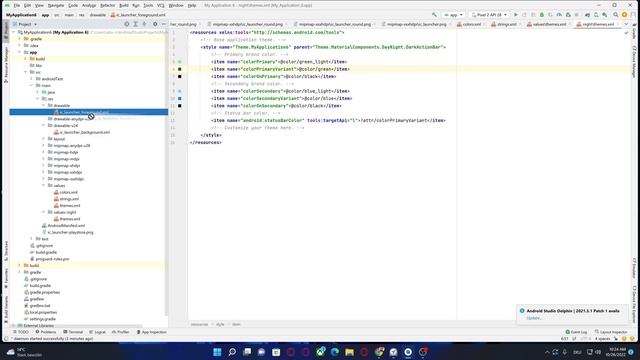Open the Event Log
This screenshot has height=360, width=640.
pos(576,332)
